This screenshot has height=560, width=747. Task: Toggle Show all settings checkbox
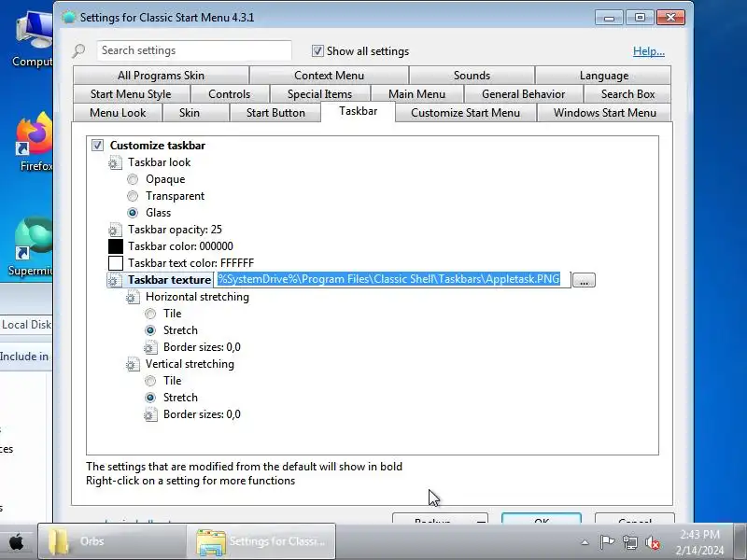[x=317, y=51]
